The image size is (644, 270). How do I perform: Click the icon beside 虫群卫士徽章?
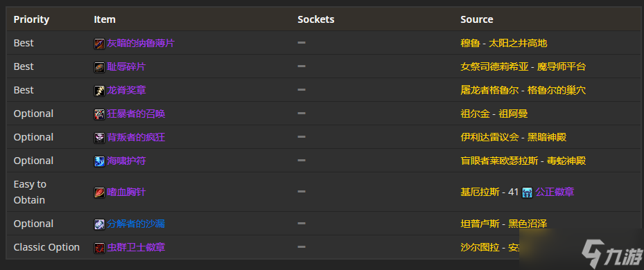pos(99,248)
